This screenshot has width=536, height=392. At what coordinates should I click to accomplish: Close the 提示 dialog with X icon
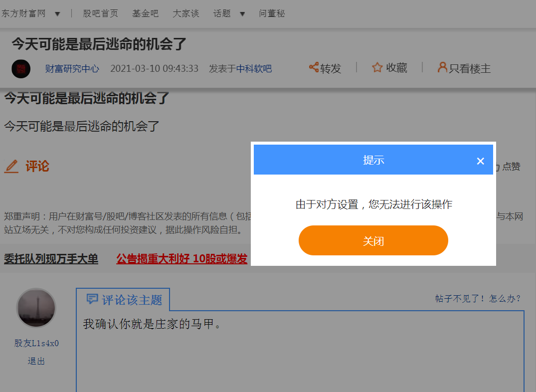point(480,161)
